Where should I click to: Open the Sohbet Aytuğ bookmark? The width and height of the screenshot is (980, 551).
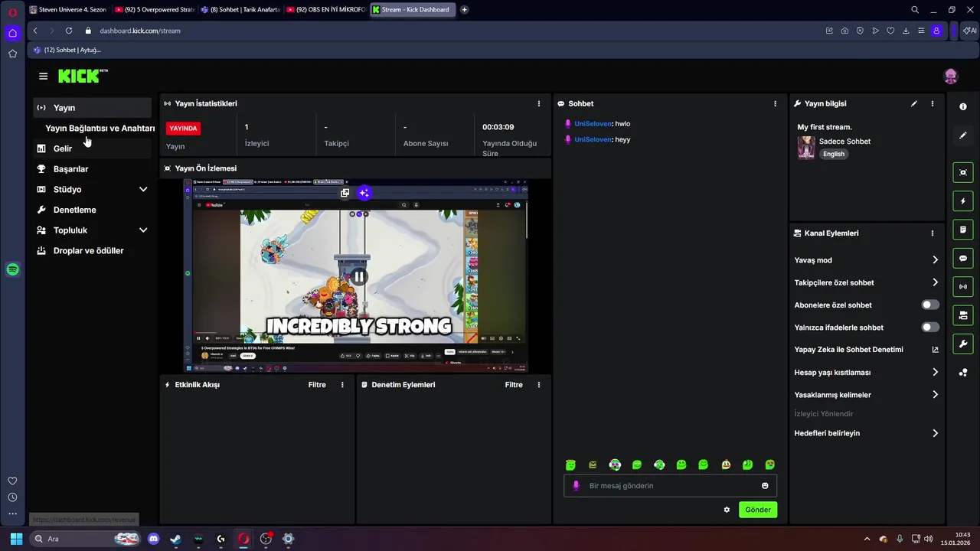[67, 50]
